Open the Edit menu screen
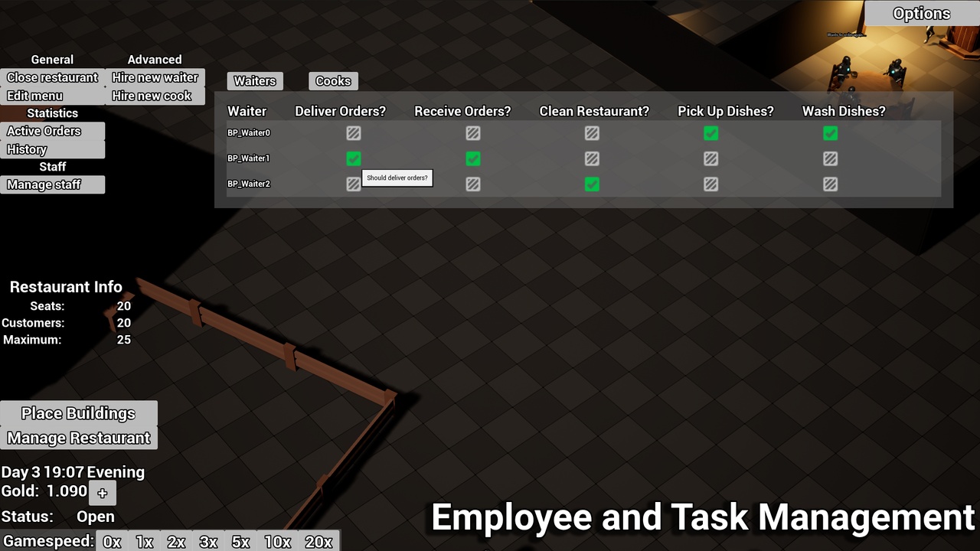The height and width of the screenshot is (551, 980). [x=34, y=96]
